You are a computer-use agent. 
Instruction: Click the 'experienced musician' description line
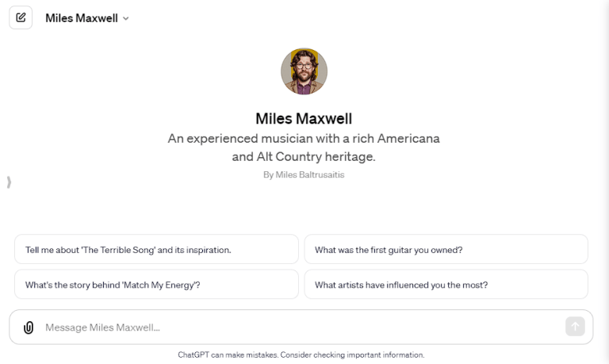304,138
